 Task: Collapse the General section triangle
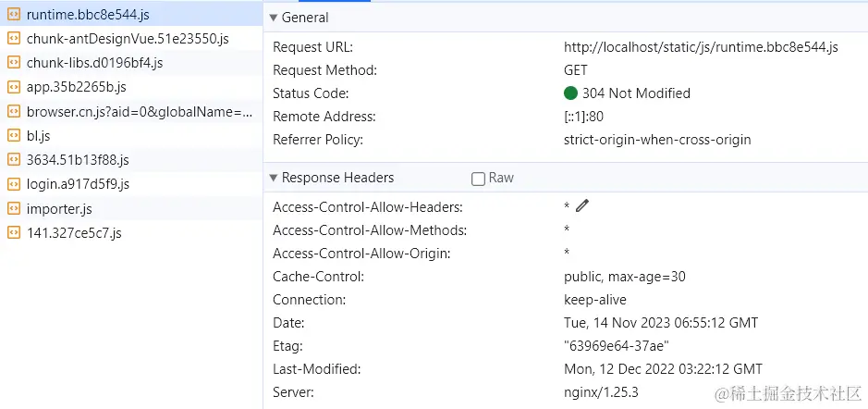tap(273, 18)
